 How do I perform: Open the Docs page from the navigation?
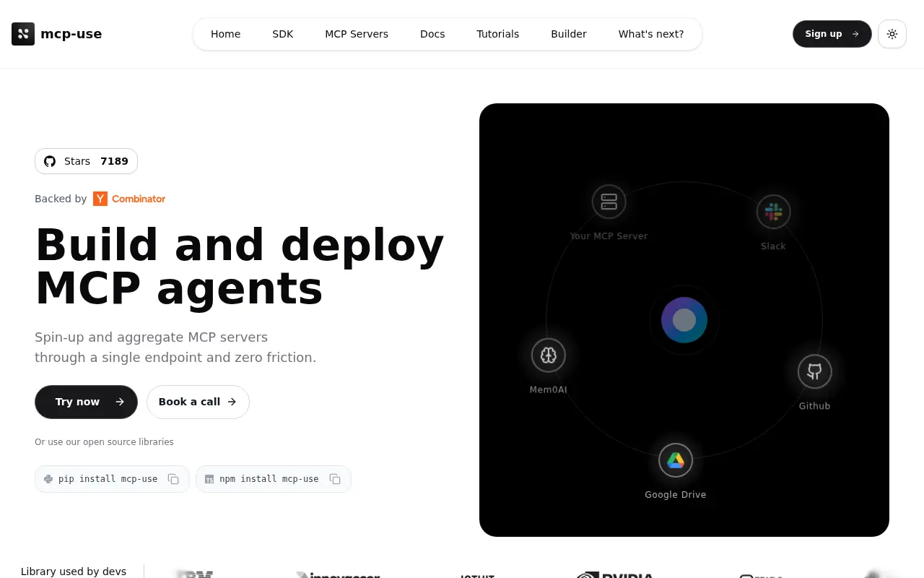click(432, 33)
